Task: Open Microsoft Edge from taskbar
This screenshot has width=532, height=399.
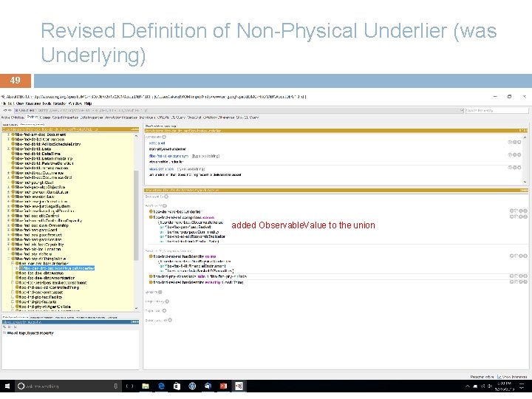Action: [161, 386]
